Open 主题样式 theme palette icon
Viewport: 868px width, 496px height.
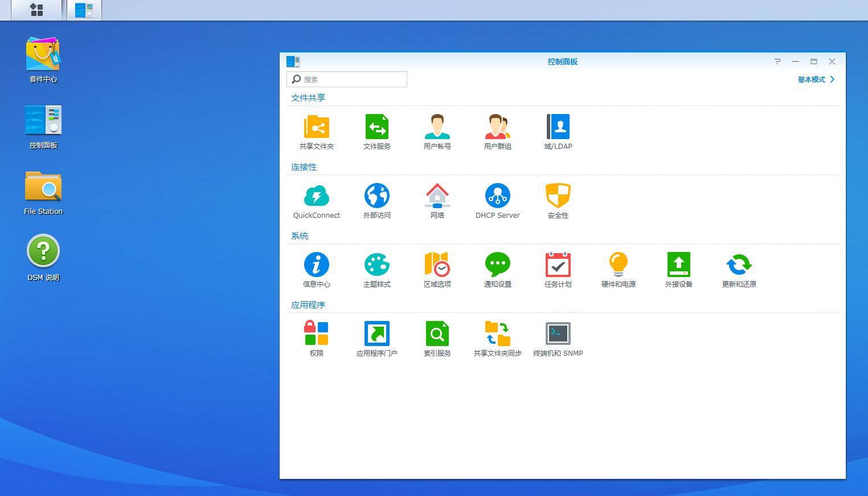376,265
